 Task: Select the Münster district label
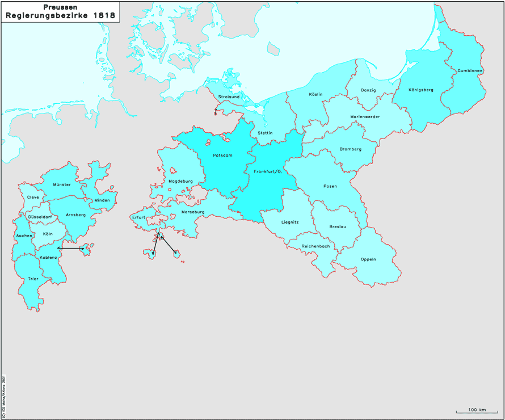click(x=61, y=184)
